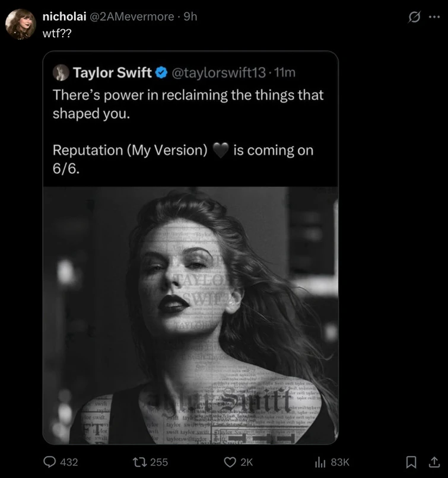
Task: Open the nicholai display name link
Action: point(63,17)
